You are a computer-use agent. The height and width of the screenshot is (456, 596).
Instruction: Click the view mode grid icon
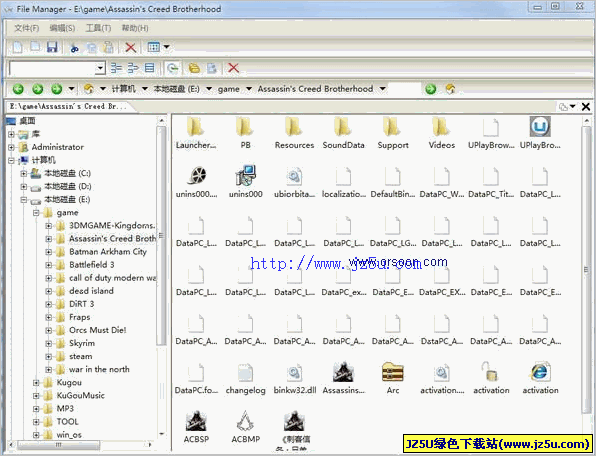tap(154, 47)
